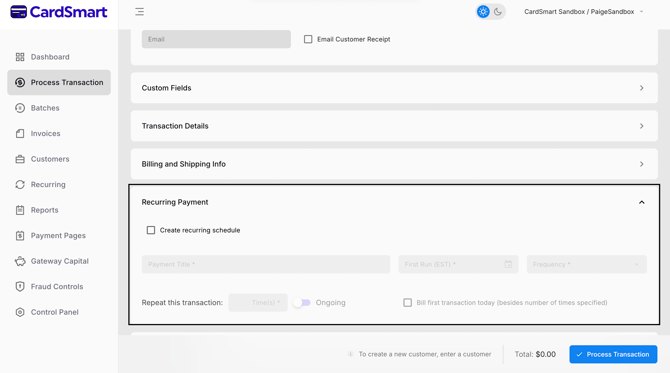Click the Gateway Capital piggy bank icon
Viewport: 670px width, 373px height.
point(20,261)
